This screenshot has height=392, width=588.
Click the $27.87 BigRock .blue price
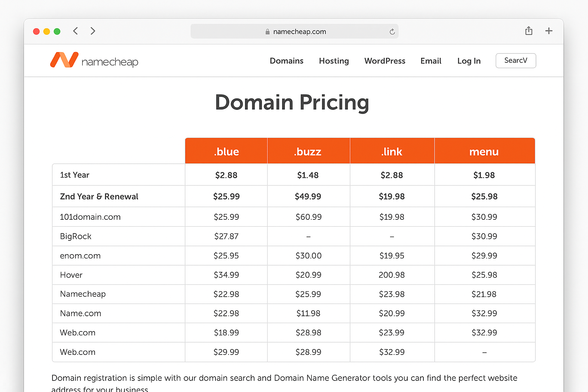tap(226, 236)
